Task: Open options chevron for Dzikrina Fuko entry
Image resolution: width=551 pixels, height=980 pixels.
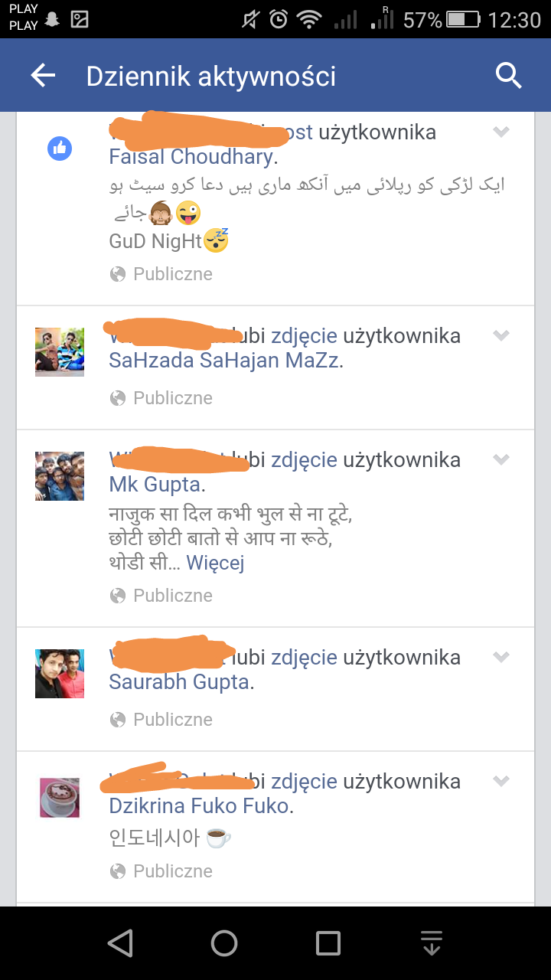Action: (x=501, y=781)
